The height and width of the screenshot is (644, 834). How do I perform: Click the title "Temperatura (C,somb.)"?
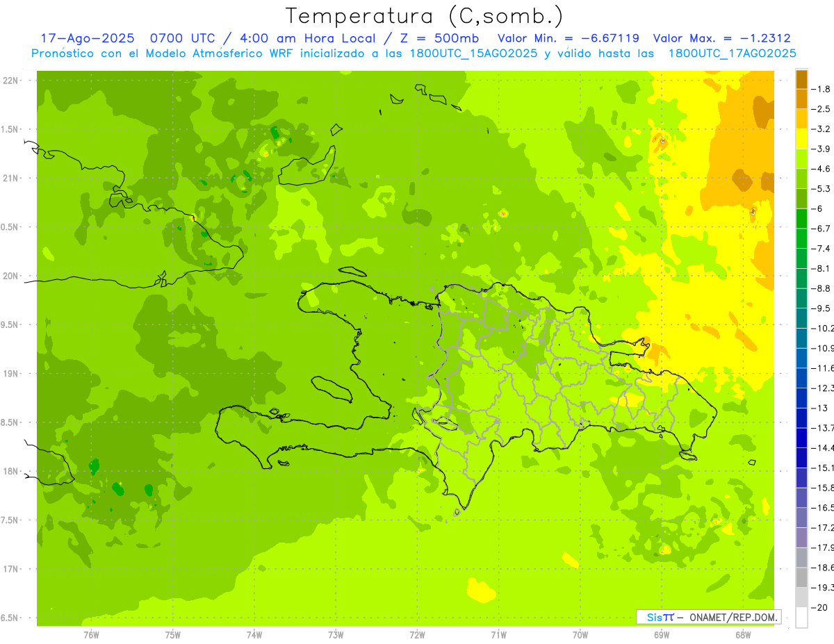click(x=425, y=16)
